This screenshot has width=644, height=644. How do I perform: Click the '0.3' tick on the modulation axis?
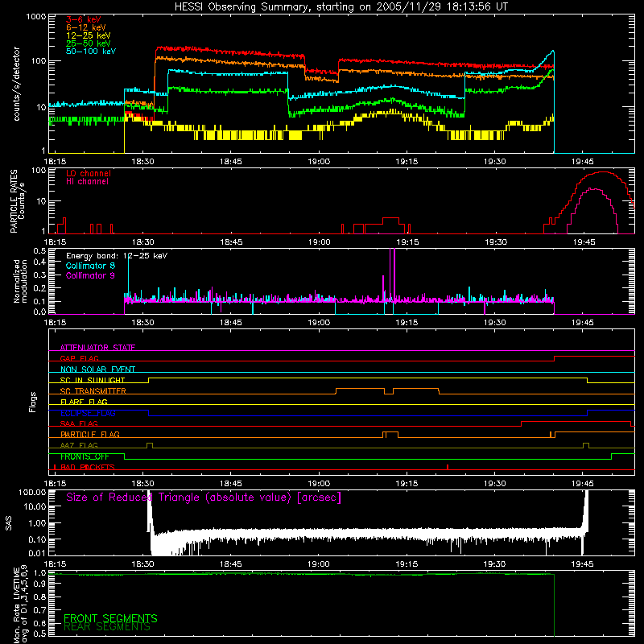click(x=39, y=275)
